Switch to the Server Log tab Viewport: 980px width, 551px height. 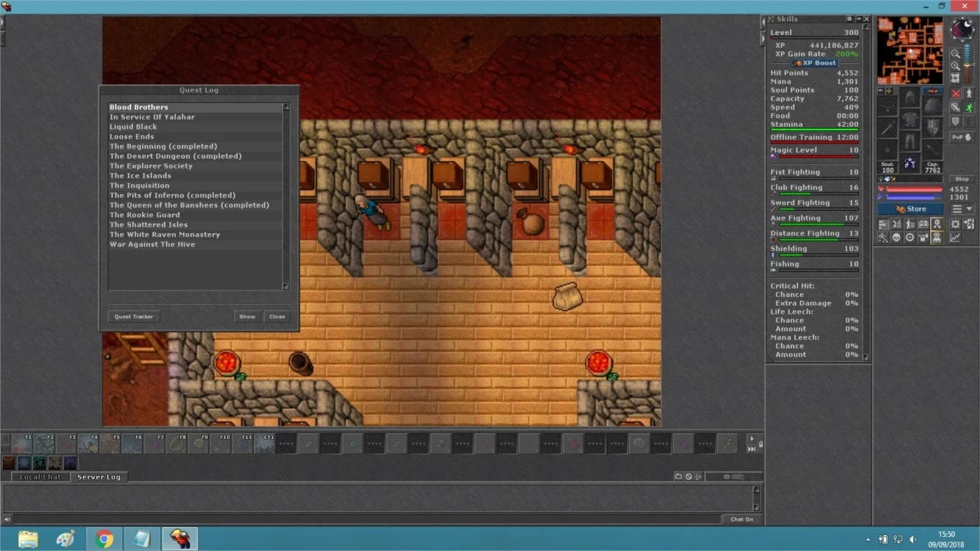coord(99,477)
